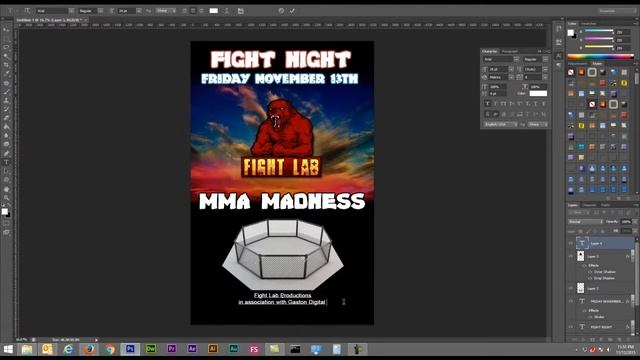Open the font size dropdown in options bar
640x360 pixels.
pyautogui.click(x=139, y=11)
